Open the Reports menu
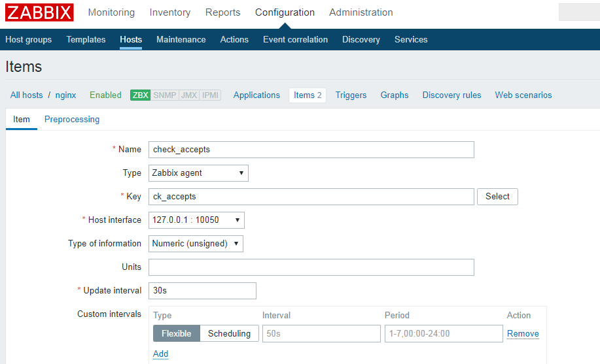The image size is (600, 364). 222,12
